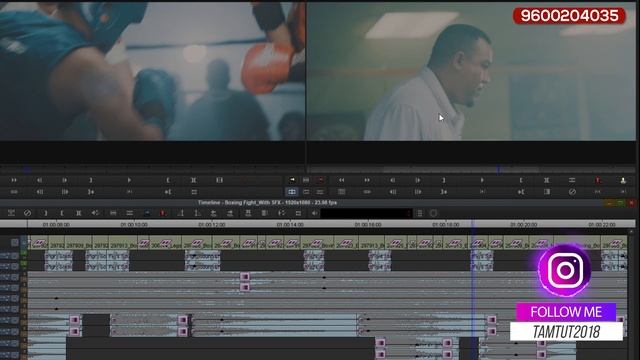Play the record monitor sequence

[482, 180]
